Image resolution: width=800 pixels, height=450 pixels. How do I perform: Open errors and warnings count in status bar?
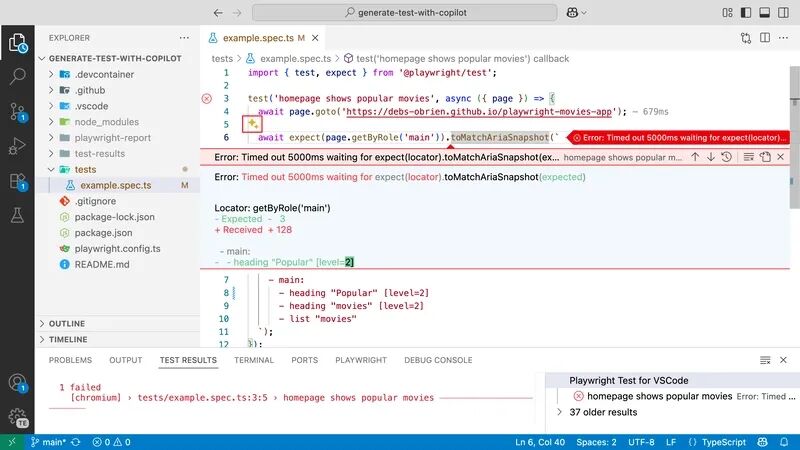tap(111, 442)
